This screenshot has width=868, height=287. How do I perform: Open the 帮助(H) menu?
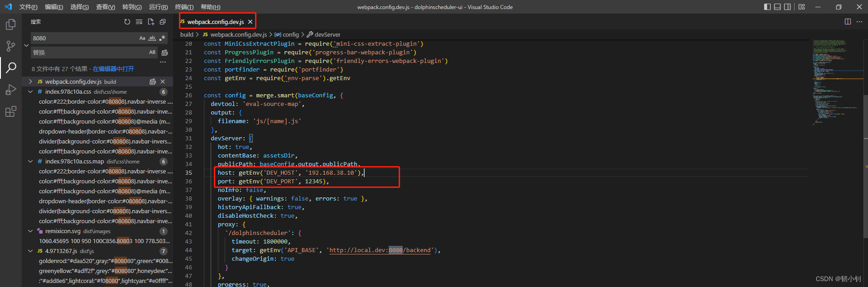tap(210, 7)
